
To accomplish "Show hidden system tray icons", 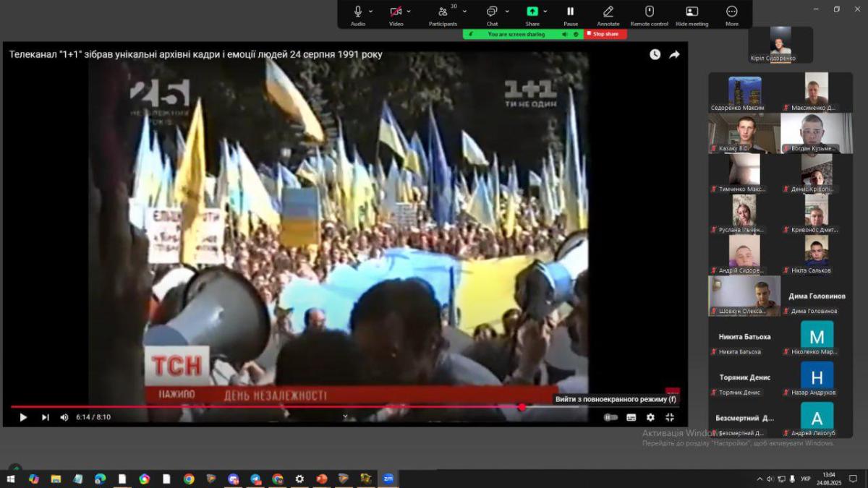I will tap(759, 479).
